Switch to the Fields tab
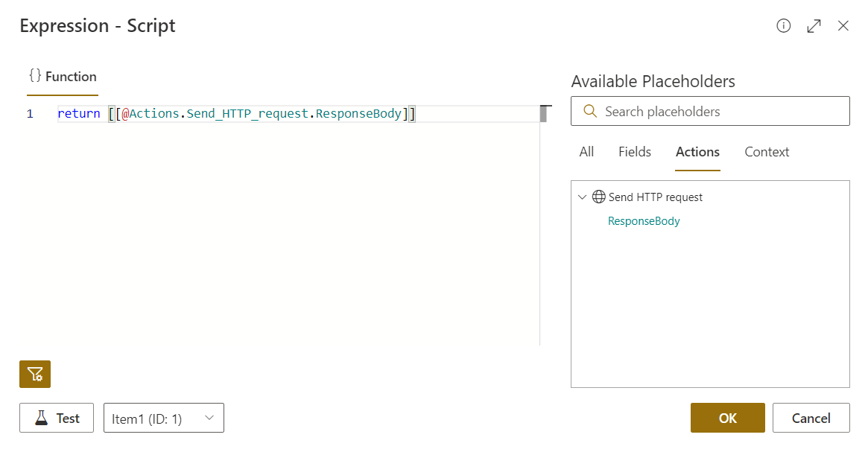Screen dimensions: 868x452 tap(634, 152)
